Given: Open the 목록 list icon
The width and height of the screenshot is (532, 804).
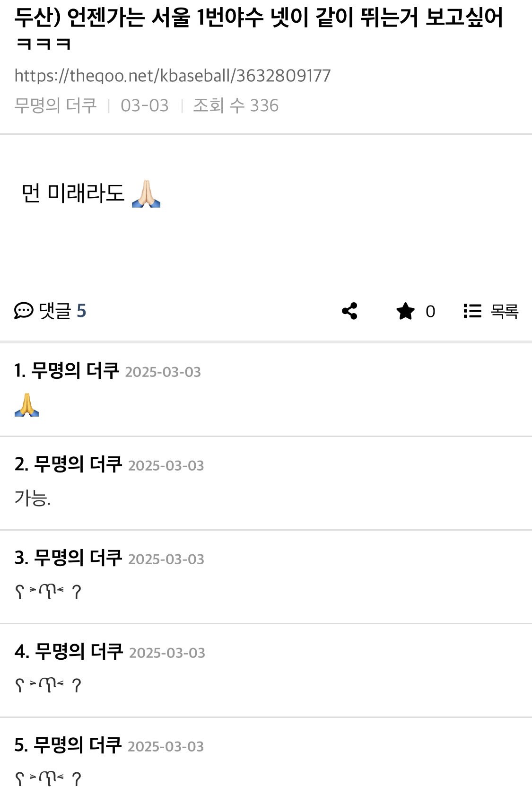Looking at the screenshot, I should tap(472, 311).
